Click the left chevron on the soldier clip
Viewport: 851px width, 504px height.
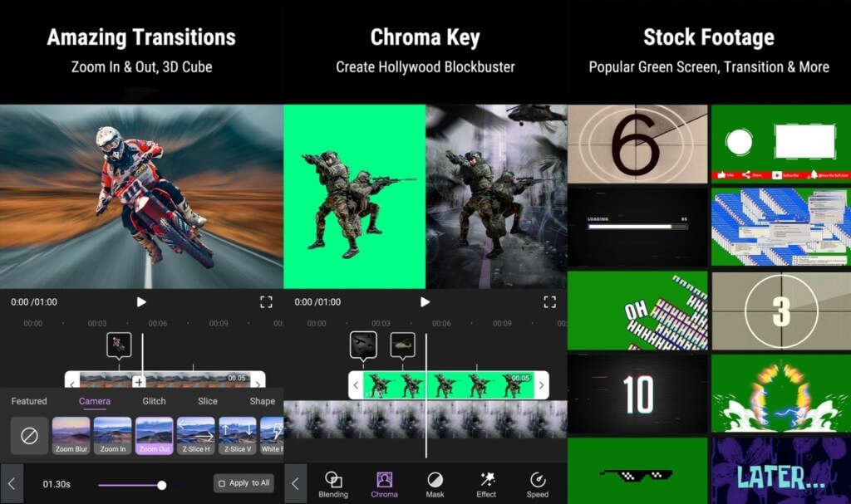(x=357, y=385)
